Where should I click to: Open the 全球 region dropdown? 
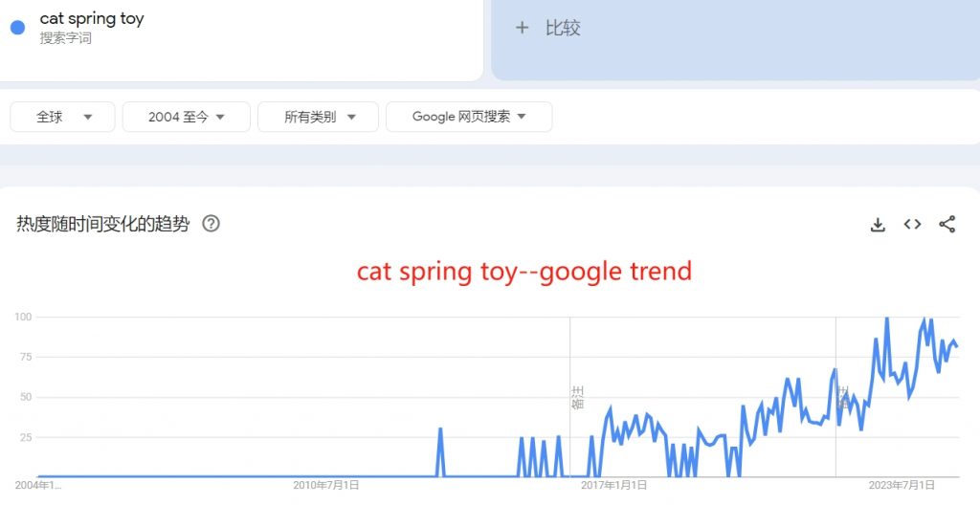(x=62, y=117)
